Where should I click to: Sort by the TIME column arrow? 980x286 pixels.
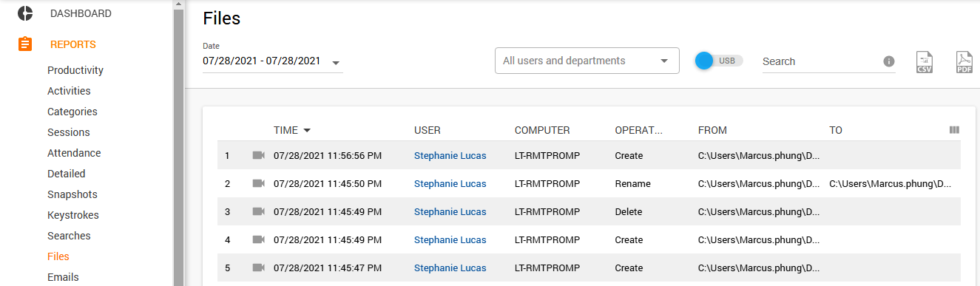pyautogui.click(x=307, y=130)
